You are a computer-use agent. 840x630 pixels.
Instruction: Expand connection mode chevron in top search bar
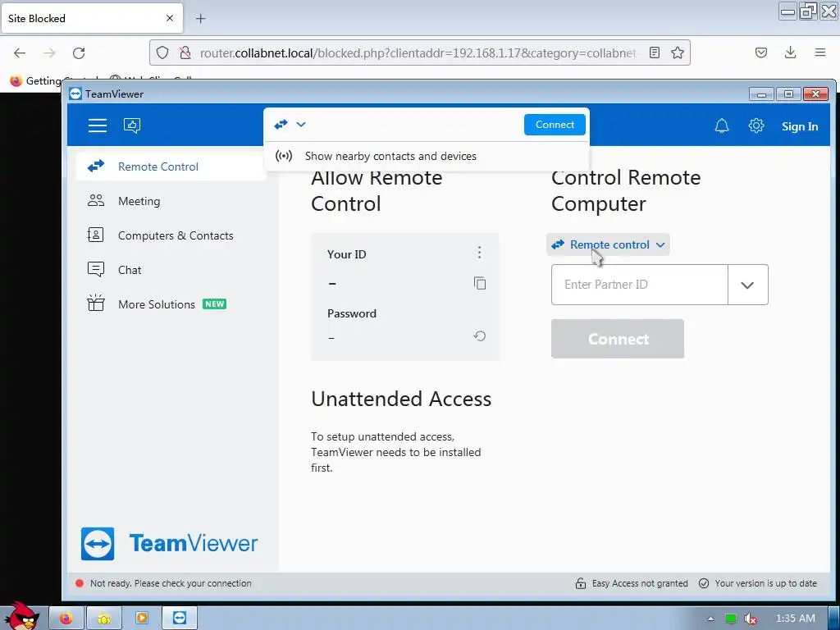point(301,125)
